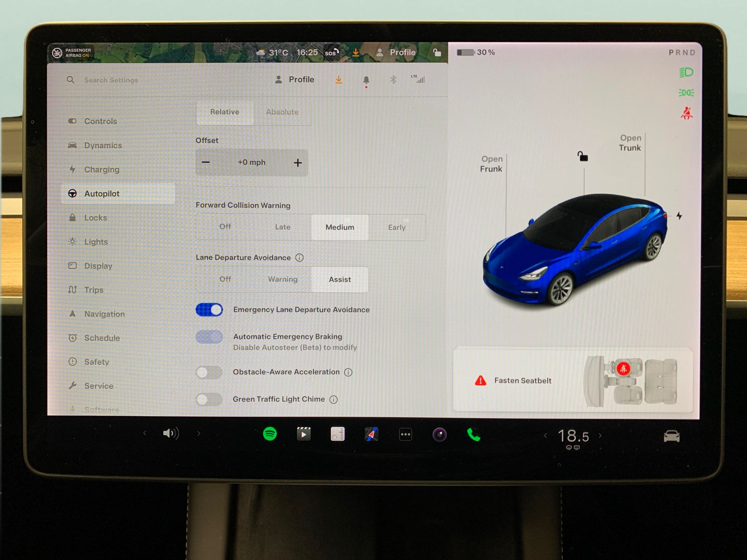Image resolution: width=747 pixels, height=560 pixels.
Task: Show info for Green Traffic Light Chime
Action: coord(333,400)
